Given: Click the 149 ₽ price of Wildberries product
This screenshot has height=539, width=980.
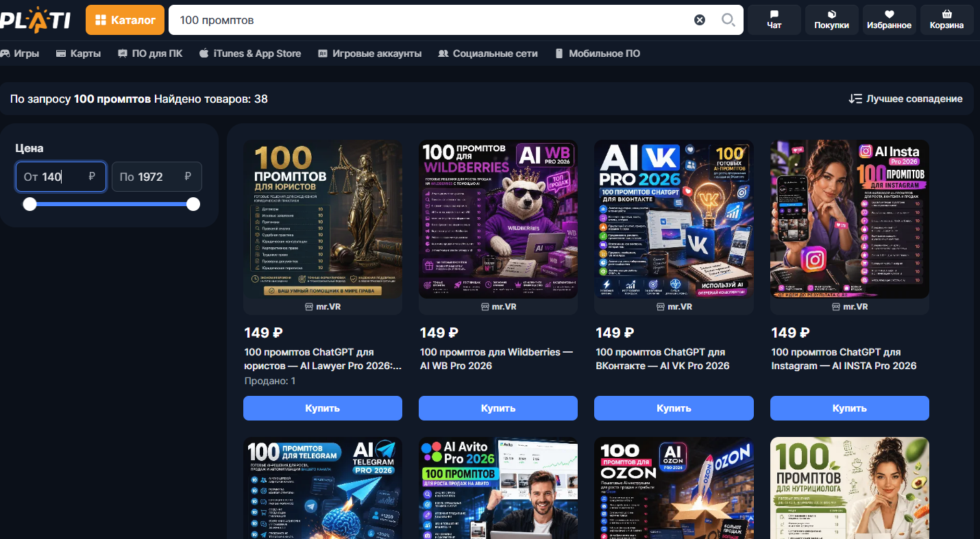Looking at the screenshot, I should pyautogui.click(x=439, y=333).
